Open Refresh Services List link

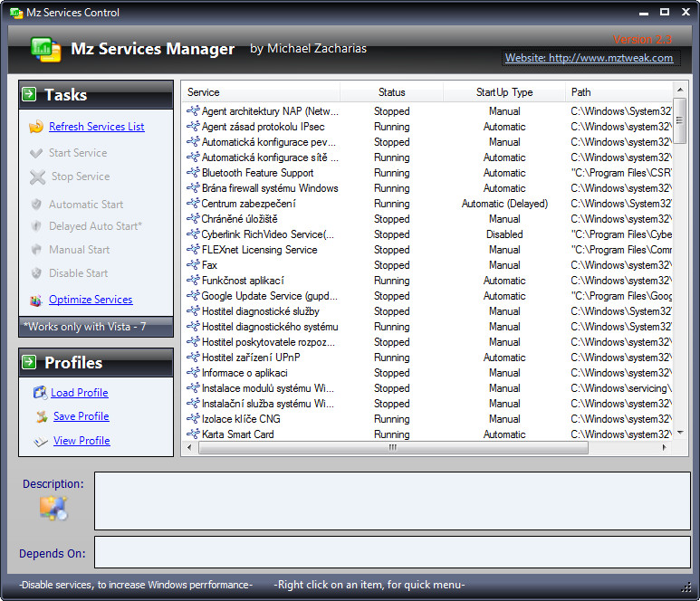96,127
